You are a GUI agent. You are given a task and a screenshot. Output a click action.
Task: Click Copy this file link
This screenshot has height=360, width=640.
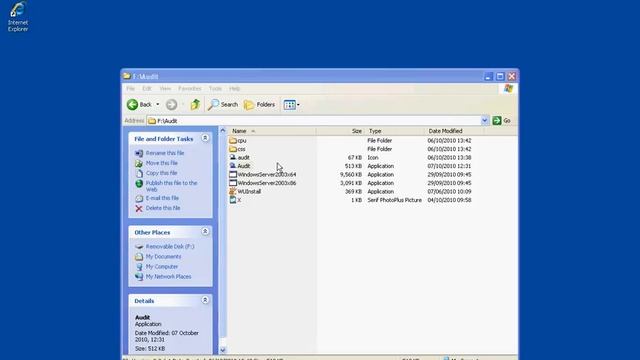[x=162, y=173]
